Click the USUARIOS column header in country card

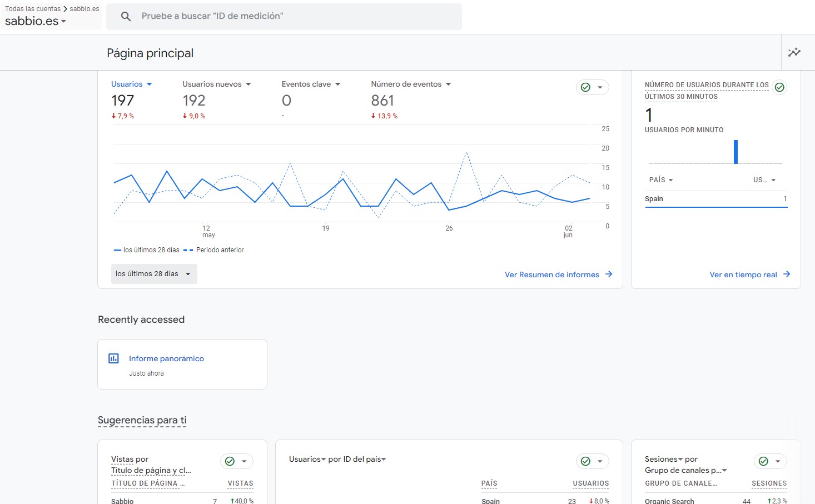coord(591,483)
